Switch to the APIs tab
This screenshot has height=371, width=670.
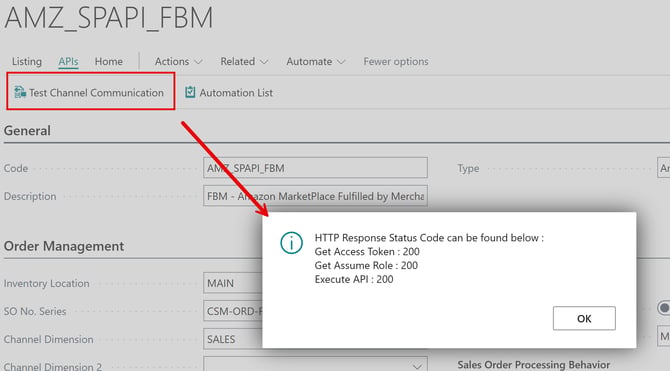(68, 62)
